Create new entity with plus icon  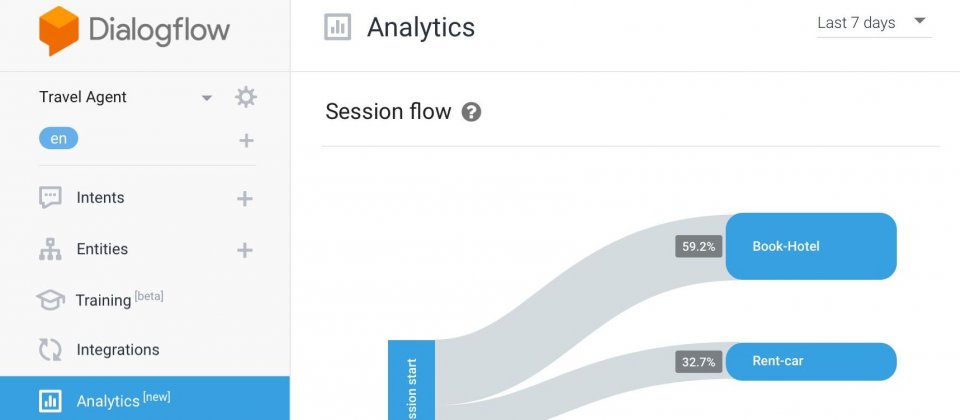(245, 250)
